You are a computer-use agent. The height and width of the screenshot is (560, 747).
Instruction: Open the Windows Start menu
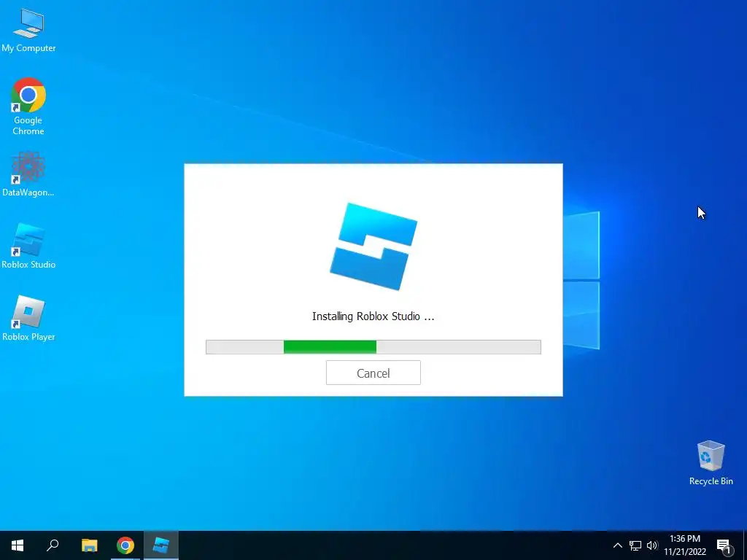18,545
